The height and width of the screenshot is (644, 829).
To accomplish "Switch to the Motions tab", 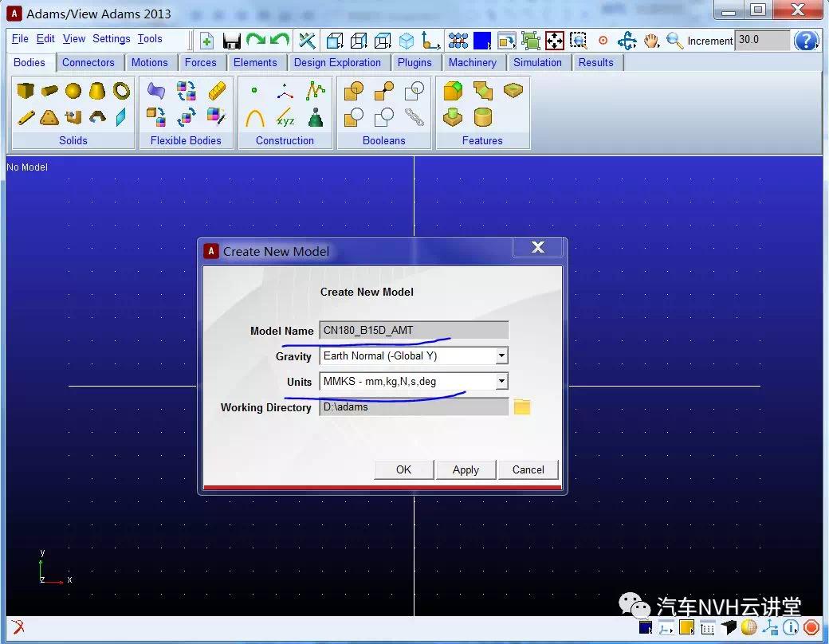I will pyautogui.click(x=150, y=62).
